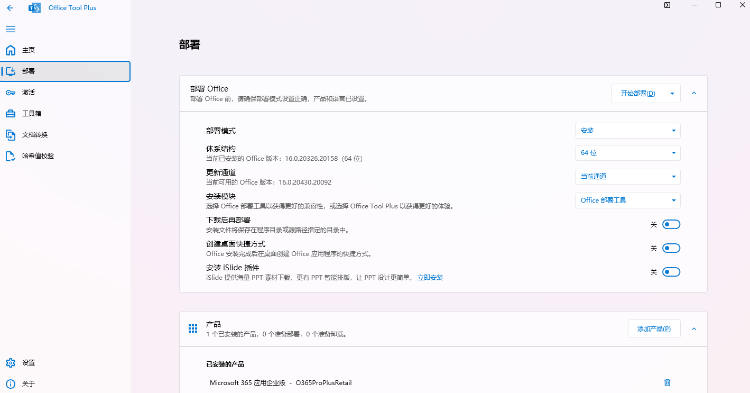Click the Office Tool Plus logo icon

34,8
